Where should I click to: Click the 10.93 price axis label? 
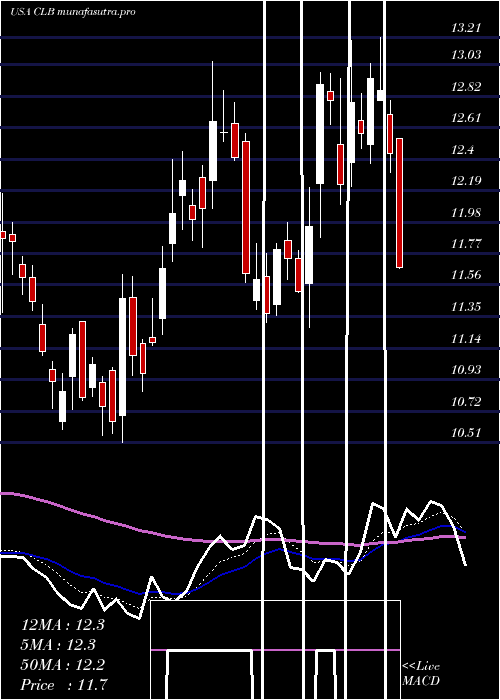(466, 370)
